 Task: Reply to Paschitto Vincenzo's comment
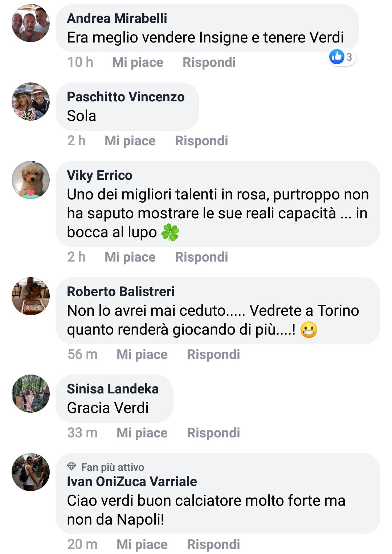[201, 141]
